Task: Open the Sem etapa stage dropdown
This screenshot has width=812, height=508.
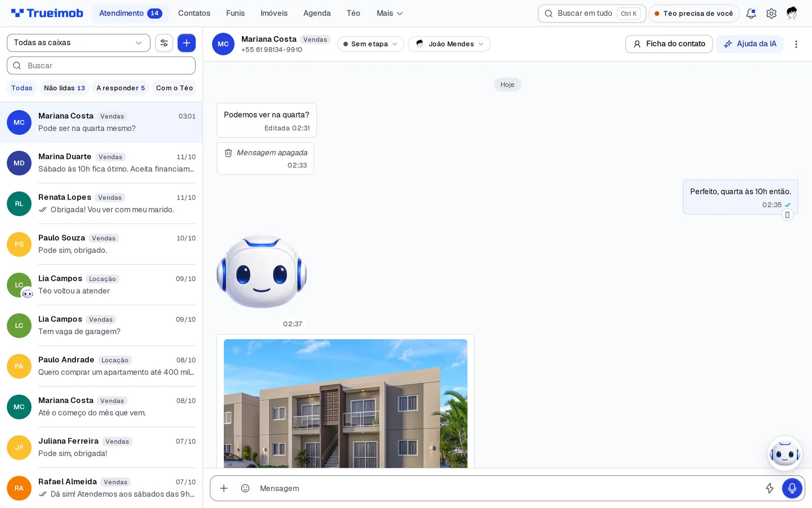Action: (x=370, y=44)
